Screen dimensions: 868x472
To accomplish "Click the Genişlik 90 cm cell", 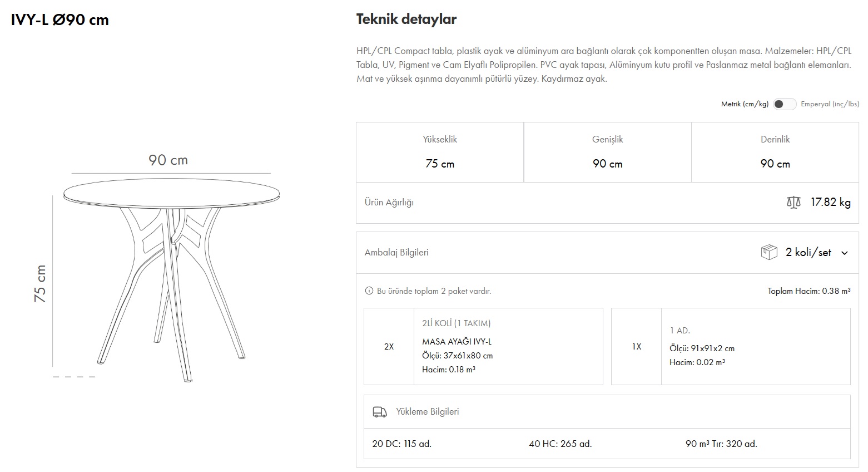I will pos(607,152).
